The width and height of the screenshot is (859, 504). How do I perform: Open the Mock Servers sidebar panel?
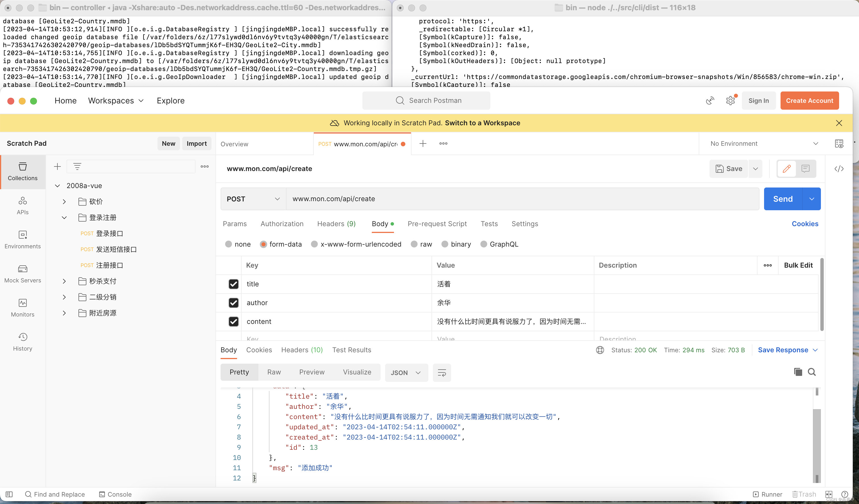coord(22,274)
